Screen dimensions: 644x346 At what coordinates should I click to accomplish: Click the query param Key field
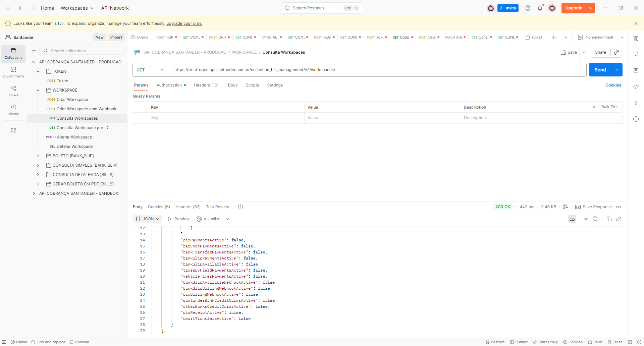pyautogui.click(x=226, y=118)
